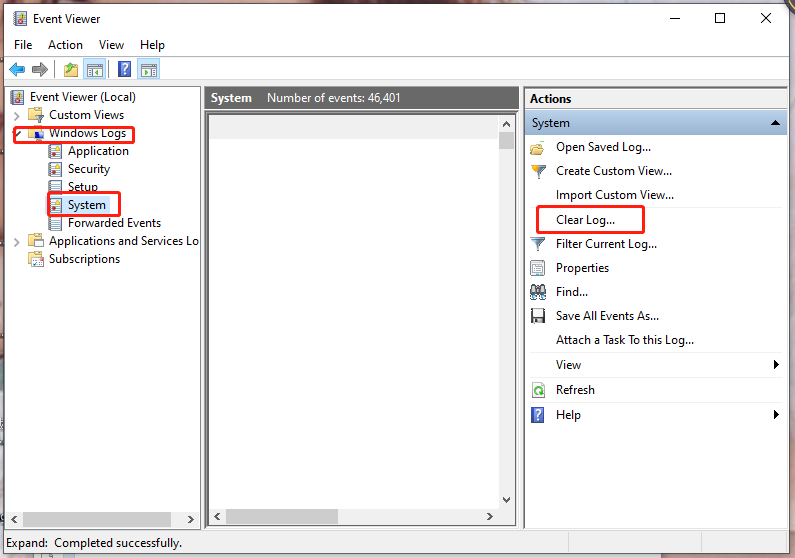The width and height of the screenshot is (795, 558).
Task: Click the center pane vertical scrollbar thumb
Action: [x=506, y=140]
